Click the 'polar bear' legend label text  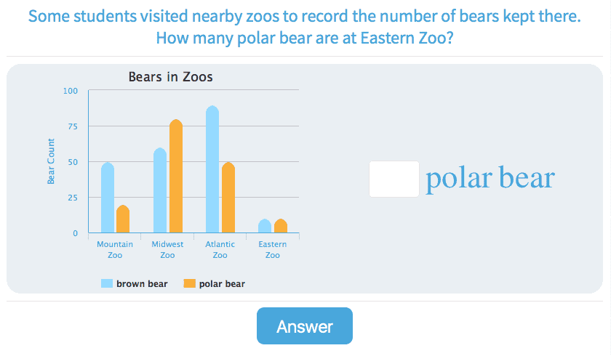coord(222,284)
